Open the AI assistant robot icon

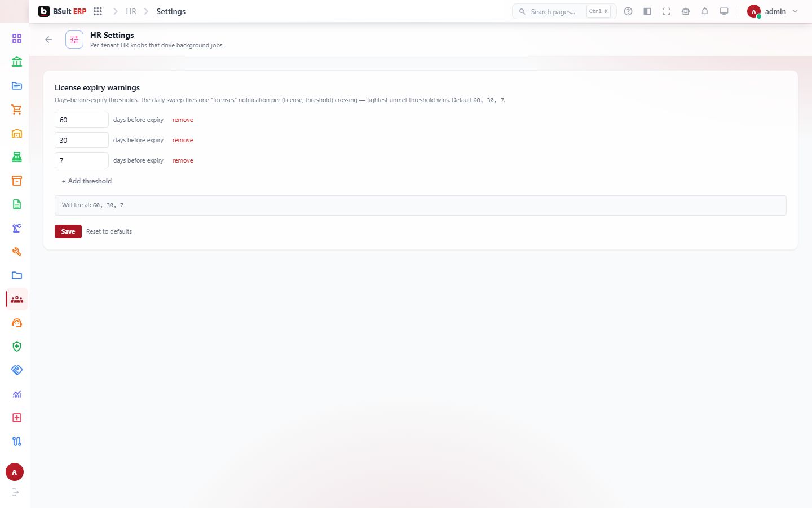point(686,11)
